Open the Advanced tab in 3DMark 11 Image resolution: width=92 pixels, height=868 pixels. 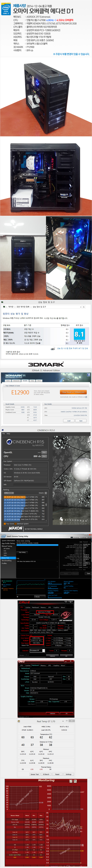tap(16, 381)
